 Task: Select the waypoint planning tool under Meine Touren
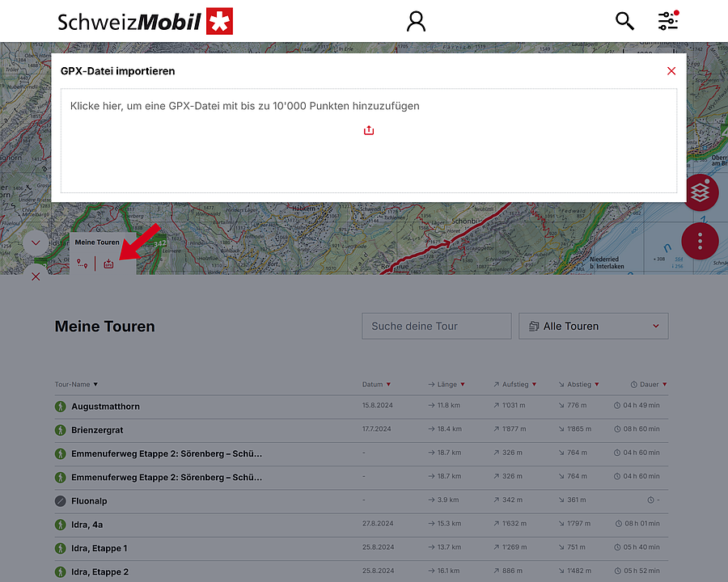pos(82,263)
